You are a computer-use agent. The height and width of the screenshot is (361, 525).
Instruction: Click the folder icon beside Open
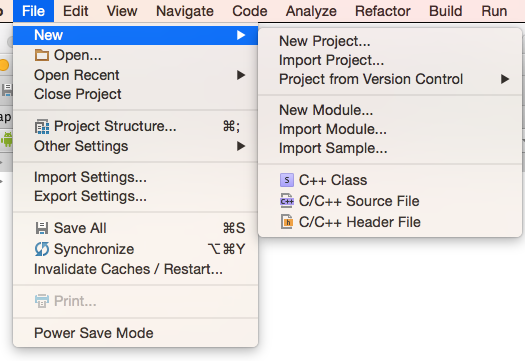click(42, 55)
